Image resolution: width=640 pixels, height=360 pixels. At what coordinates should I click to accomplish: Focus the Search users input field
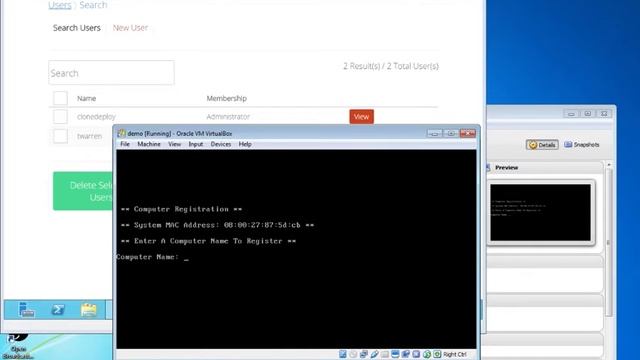point(111,73)
